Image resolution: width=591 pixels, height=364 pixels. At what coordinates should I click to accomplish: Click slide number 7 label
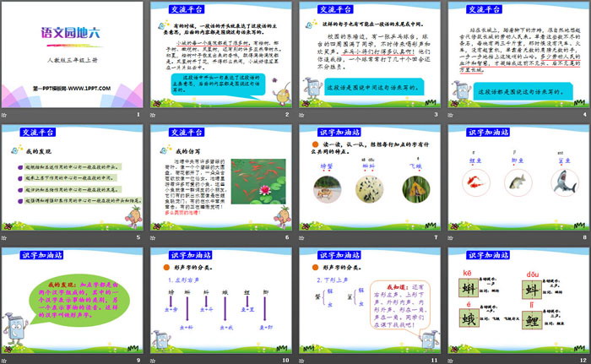pos(436,237)
